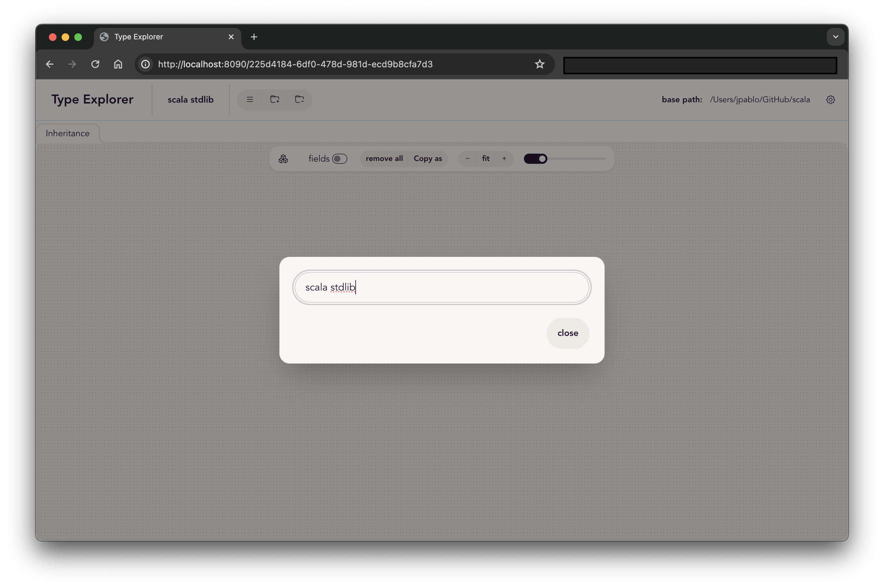
Task: Expand the browser tab search chevron
Action: click(835, 37)
